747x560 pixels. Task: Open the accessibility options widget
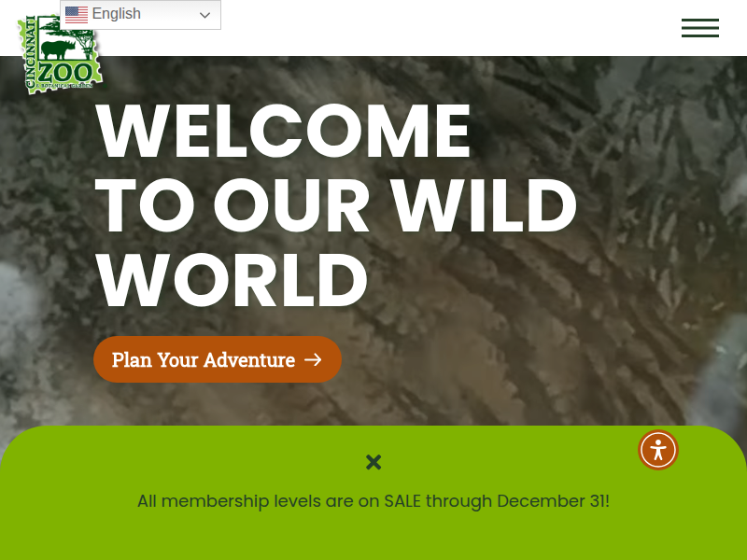658,450
